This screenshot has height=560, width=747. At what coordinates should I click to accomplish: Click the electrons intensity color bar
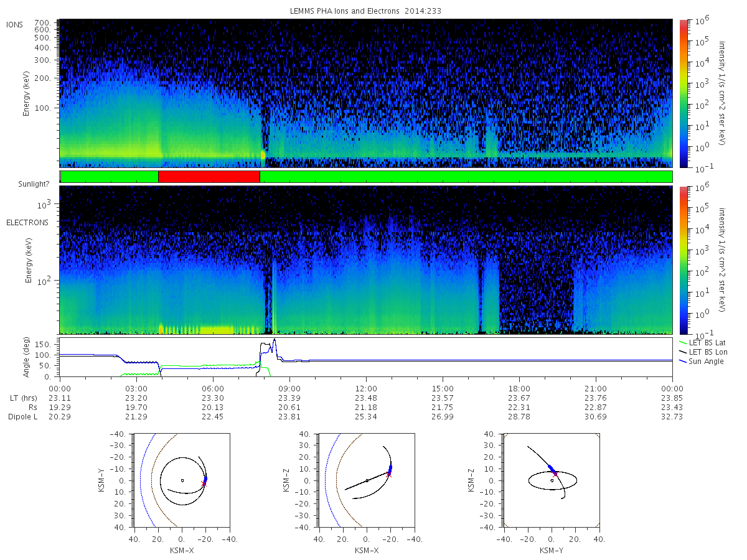click(683, 259)
